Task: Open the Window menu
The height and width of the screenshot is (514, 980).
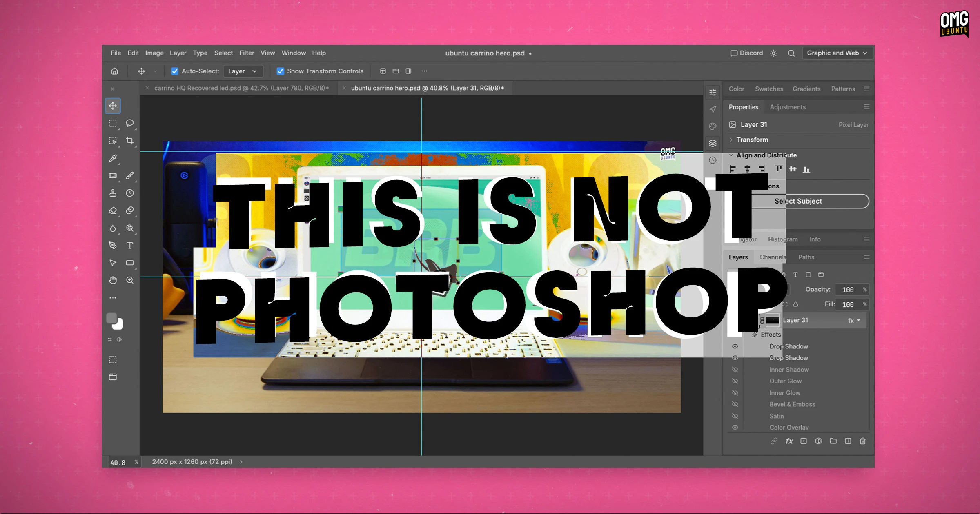Action: click(x=294, y=53)
